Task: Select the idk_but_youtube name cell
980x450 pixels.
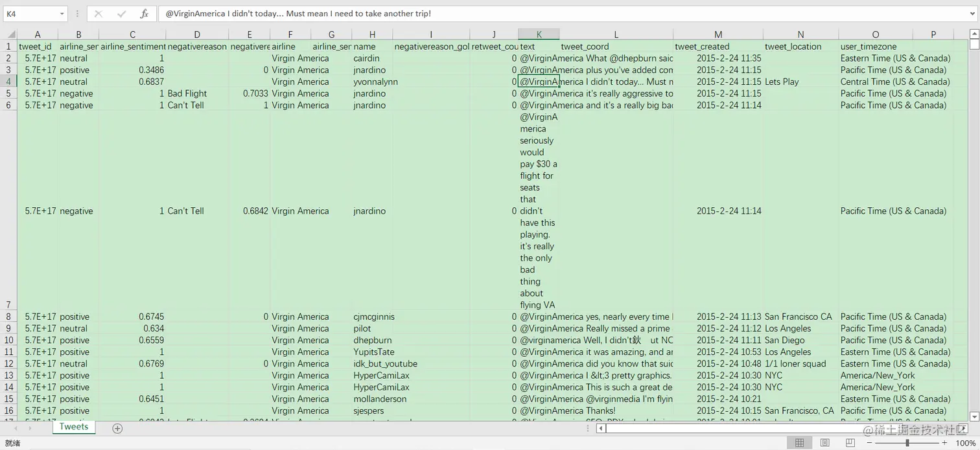Action: click(x=372, y=364)
